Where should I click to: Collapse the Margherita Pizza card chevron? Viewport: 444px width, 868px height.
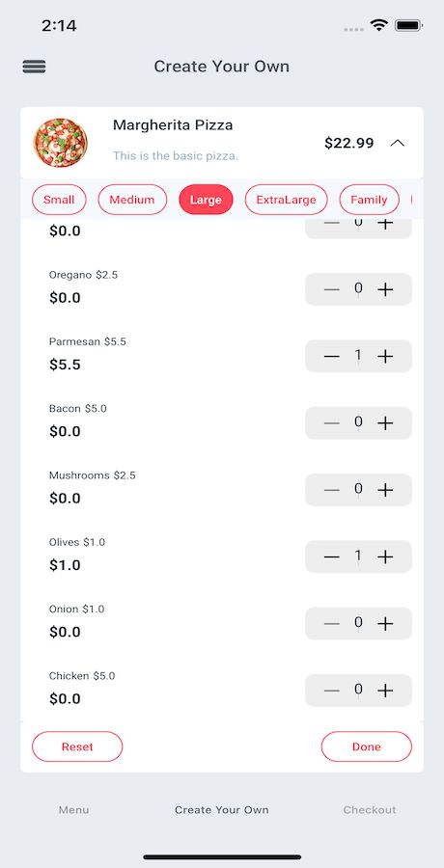coord(397,144)
